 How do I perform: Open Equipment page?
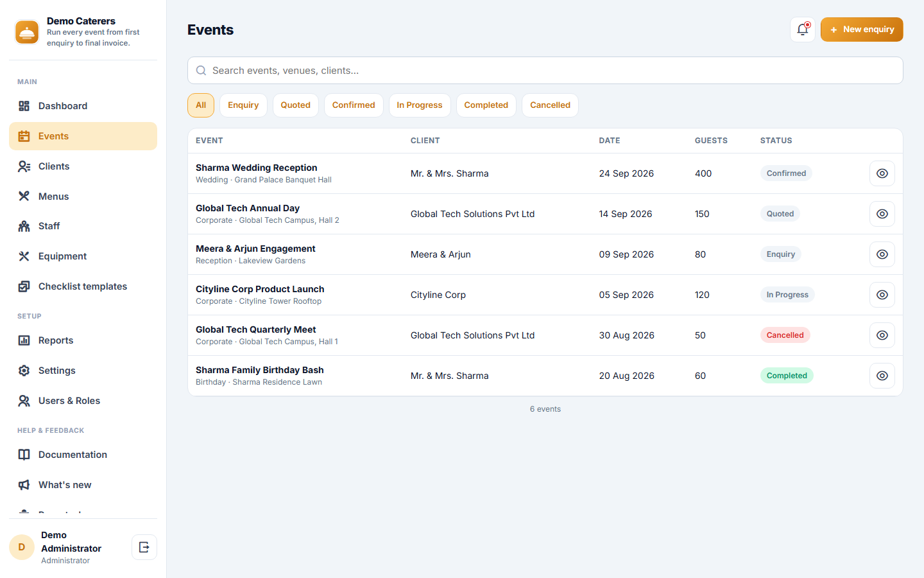83,256
